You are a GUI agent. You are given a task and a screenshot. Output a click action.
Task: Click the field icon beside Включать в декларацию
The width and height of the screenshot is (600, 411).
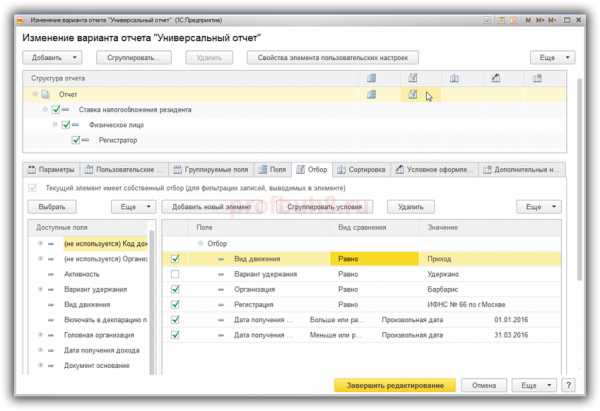(51, 320)
